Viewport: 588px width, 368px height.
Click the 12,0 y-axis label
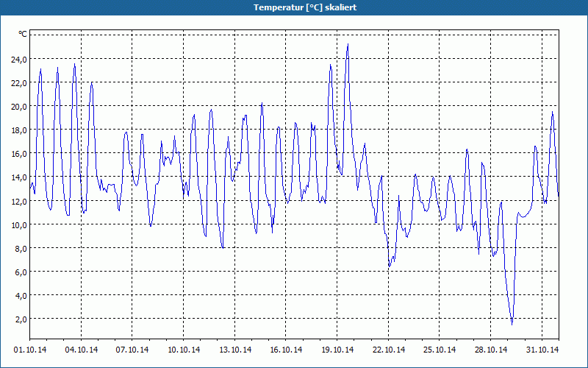coord(20,201)
